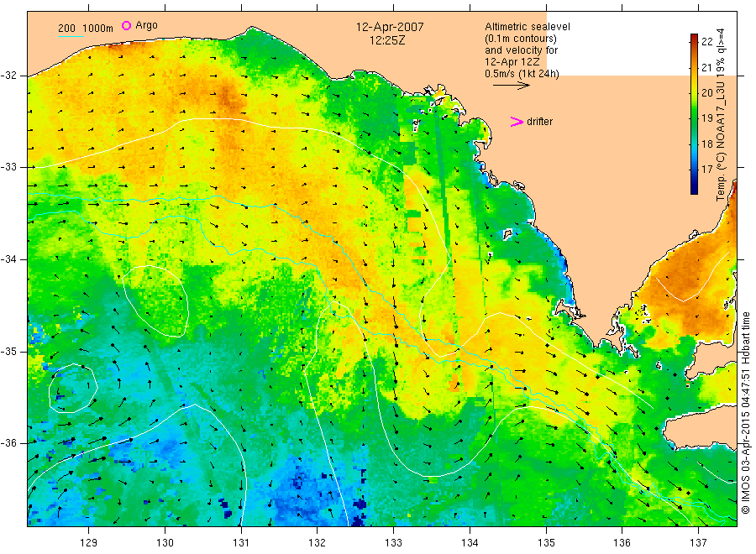Click the longitude axis label 135
Viewport: 756px width, 554px height.
point(546,543)
